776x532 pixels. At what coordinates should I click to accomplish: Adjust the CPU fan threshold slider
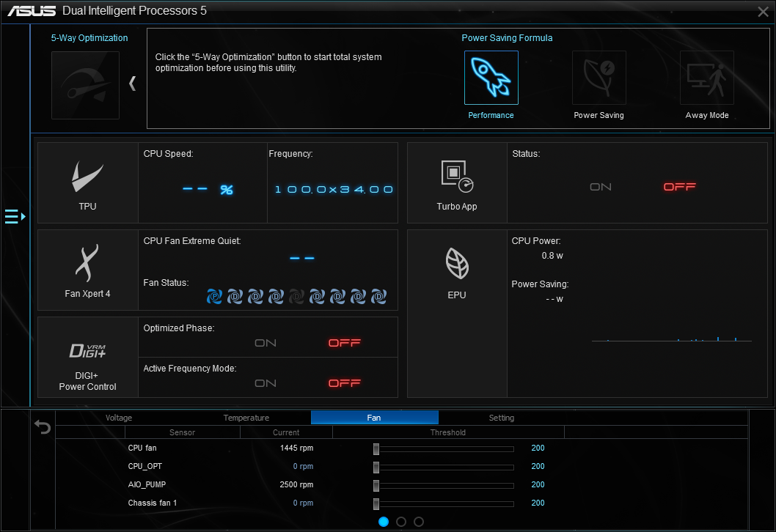(376, 449)
